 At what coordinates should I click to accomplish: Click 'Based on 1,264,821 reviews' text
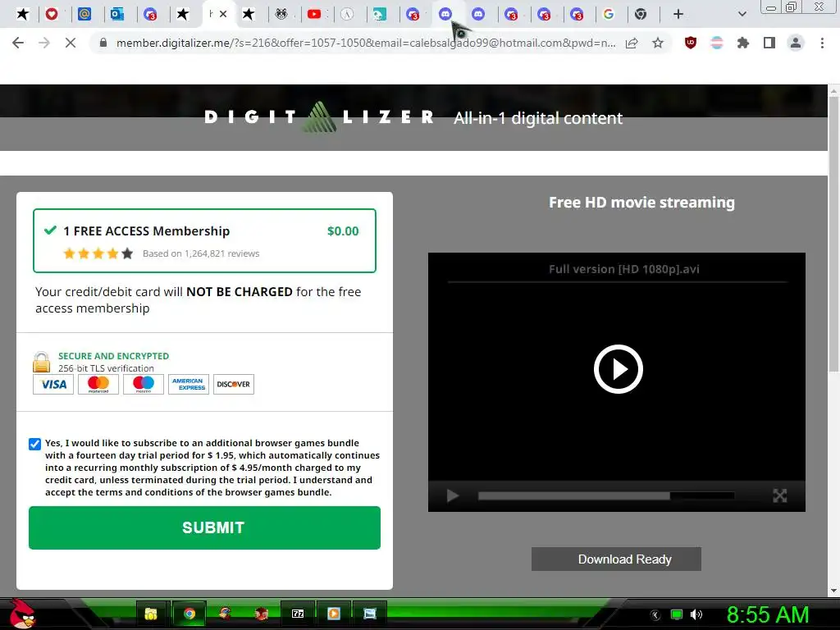(201, 253)
